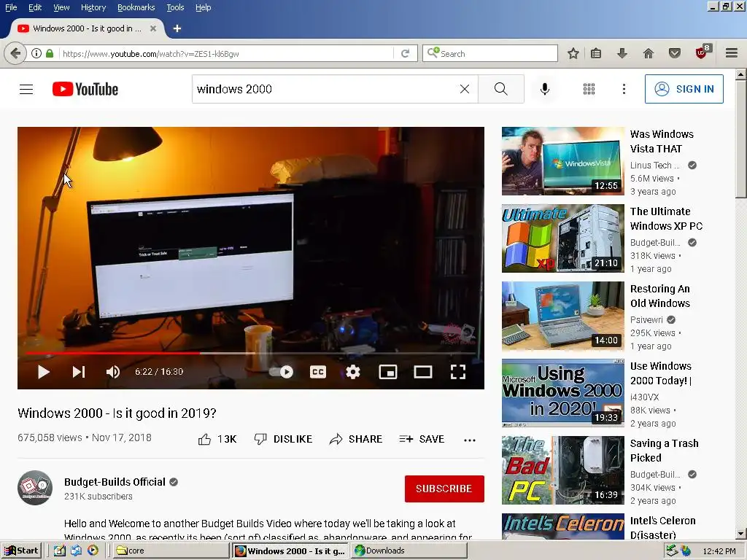This screenshot has width=747, height=560.
Task: Open Restoring An Old Windows video title
Action: pos(659,296)
